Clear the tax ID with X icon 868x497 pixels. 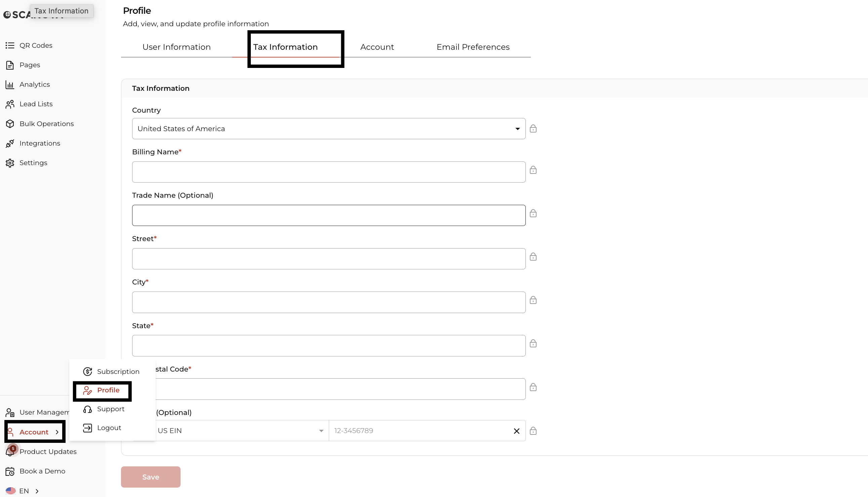click(517, 431)
